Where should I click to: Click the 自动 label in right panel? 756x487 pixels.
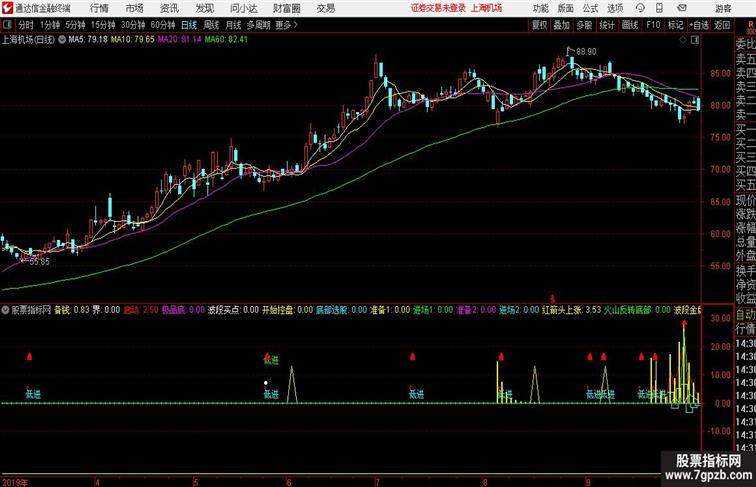pos(745,315)
